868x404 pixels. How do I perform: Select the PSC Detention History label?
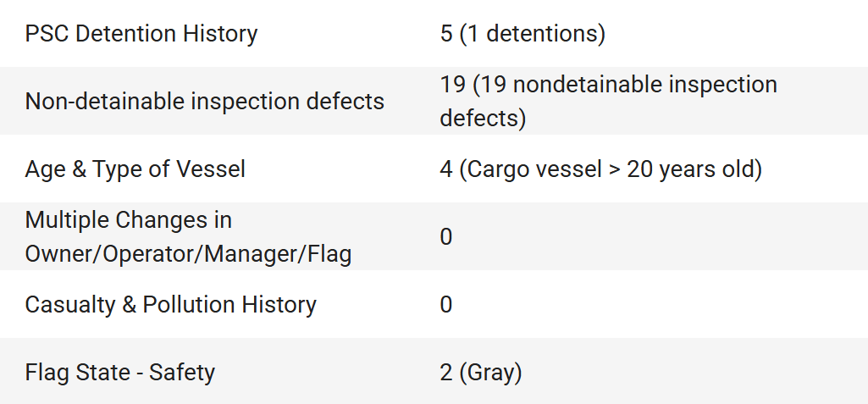(141, 34)
